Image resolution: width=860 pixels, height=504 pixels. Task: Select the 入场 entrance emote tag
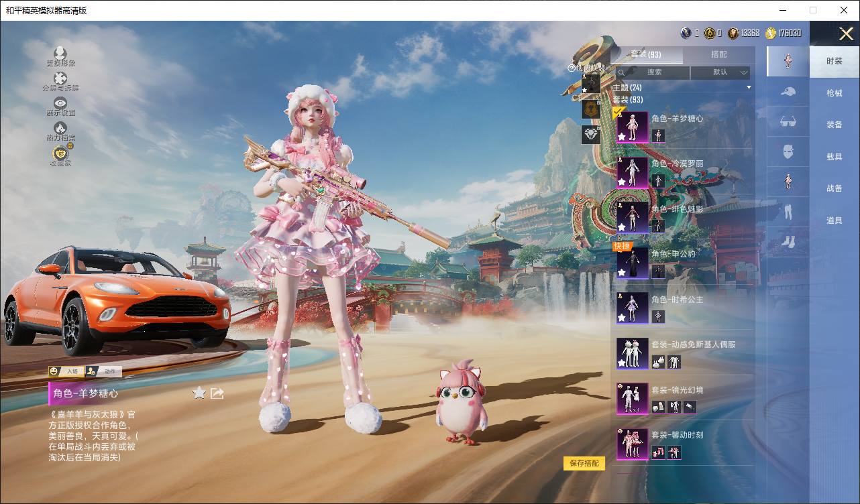(x=65, y=371)
